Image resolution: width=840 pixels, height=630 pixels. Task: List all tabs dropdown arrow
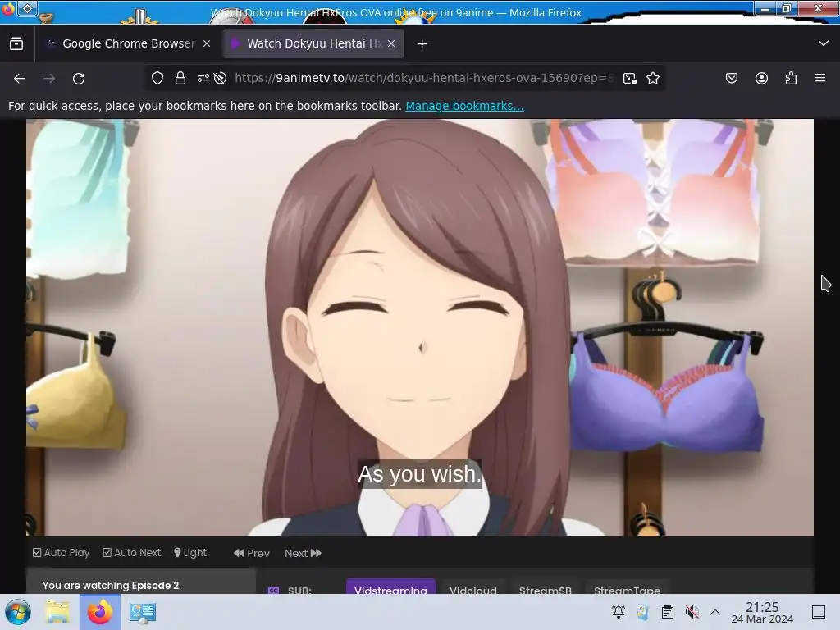click(x=824, y=43)
